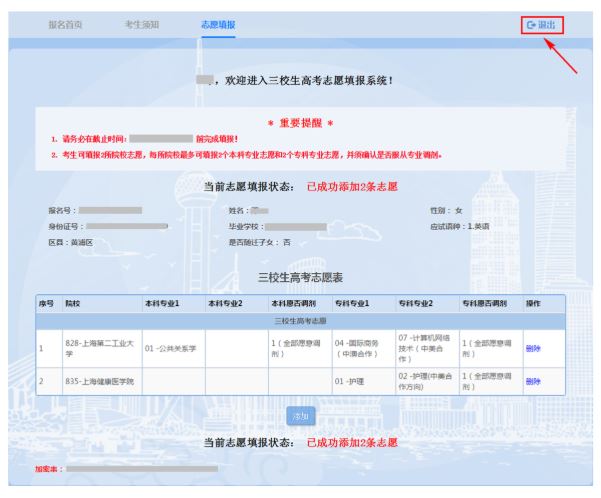Screen dimensions: 601x498
Task: Click the 院校 column header
Action: (x=73, y=303)
